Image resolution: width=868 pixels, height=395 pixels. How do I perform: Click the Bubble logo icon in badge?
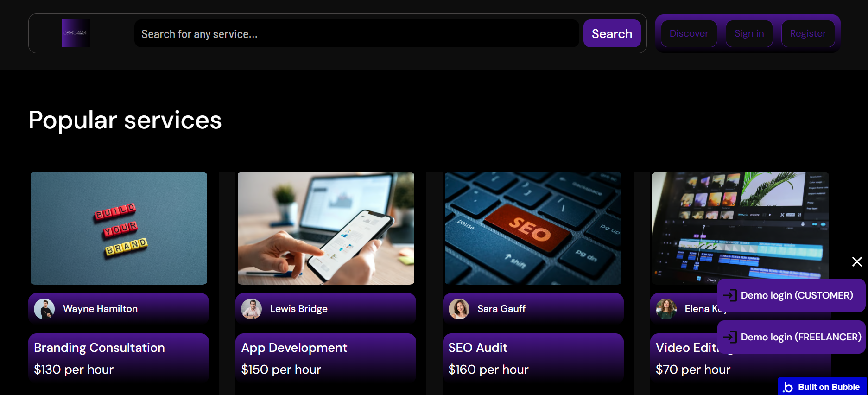point(788,387)
